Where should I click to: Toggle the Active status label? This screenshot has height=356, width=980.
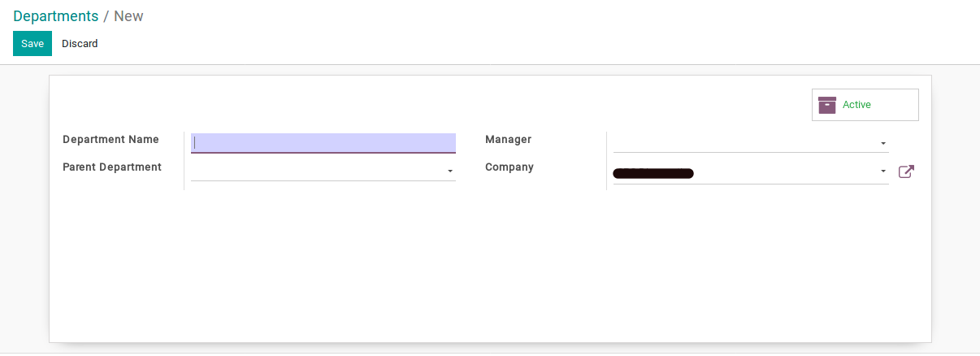[856, 105]
